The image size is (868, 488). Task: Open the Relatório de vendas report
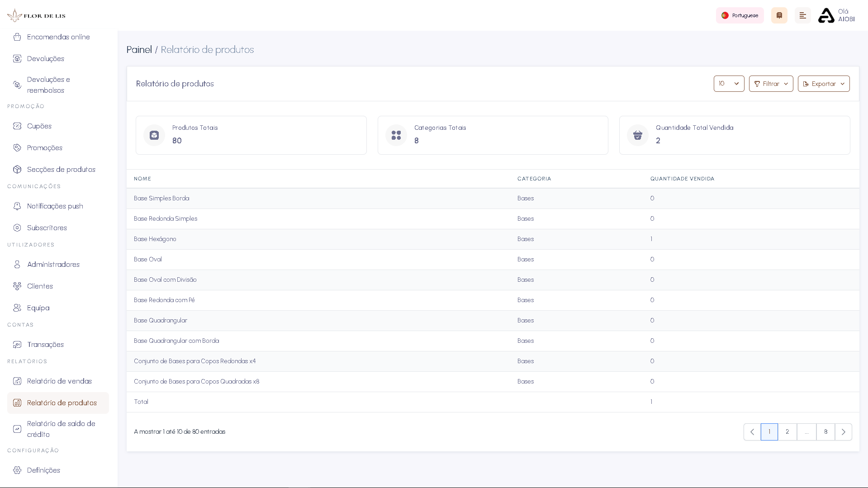pos(59,381)
